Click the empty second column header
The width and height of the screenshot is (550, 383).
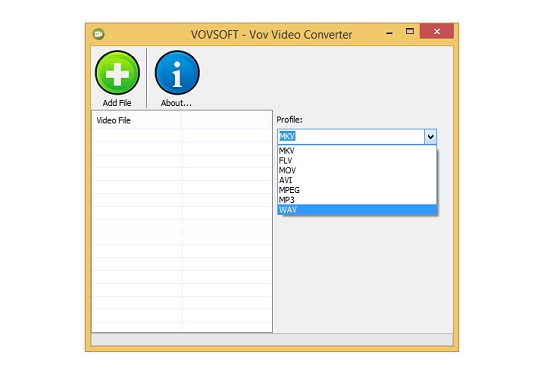coord(227,121)
